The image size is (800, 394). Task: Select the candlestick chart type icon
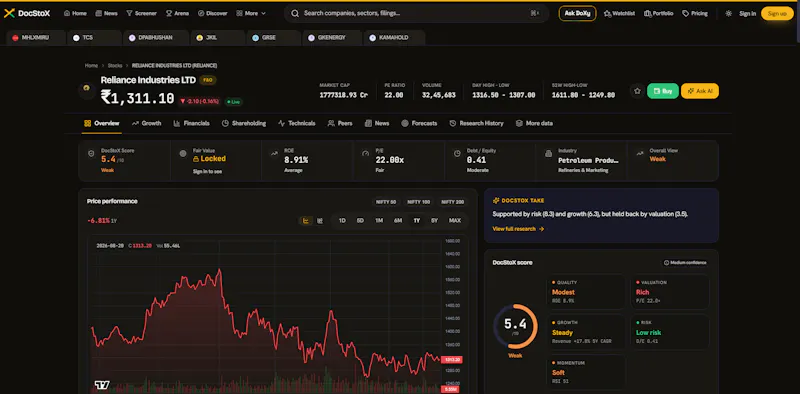point(320,220)
